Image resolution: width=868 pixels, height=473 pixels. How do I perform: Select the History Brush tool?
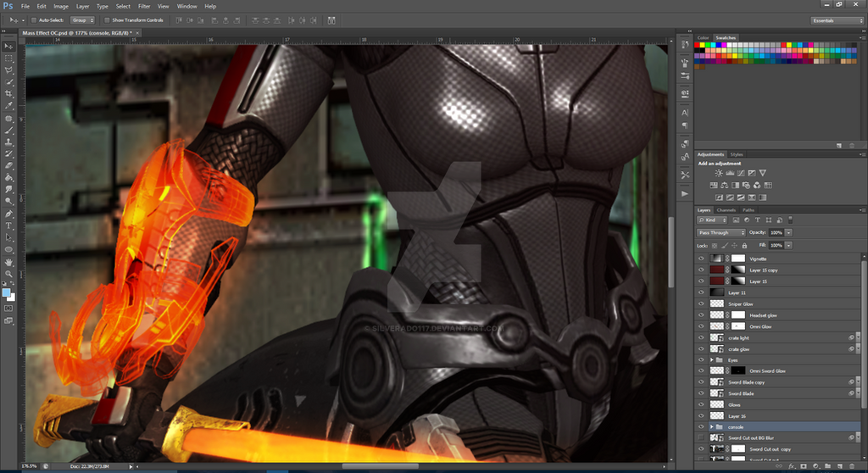(x=8, y=154)
